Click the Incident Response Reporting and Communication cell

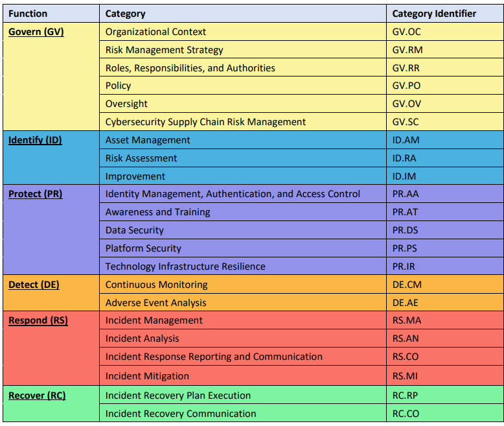pyautogui.click(x=214, y=357)
